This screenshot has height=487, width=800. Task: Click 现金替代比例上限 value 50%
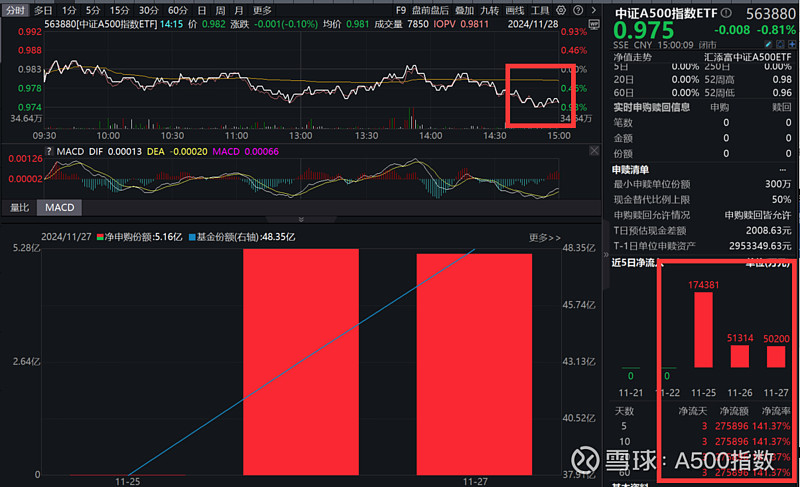pyautogui.click(x=781, y=199)
